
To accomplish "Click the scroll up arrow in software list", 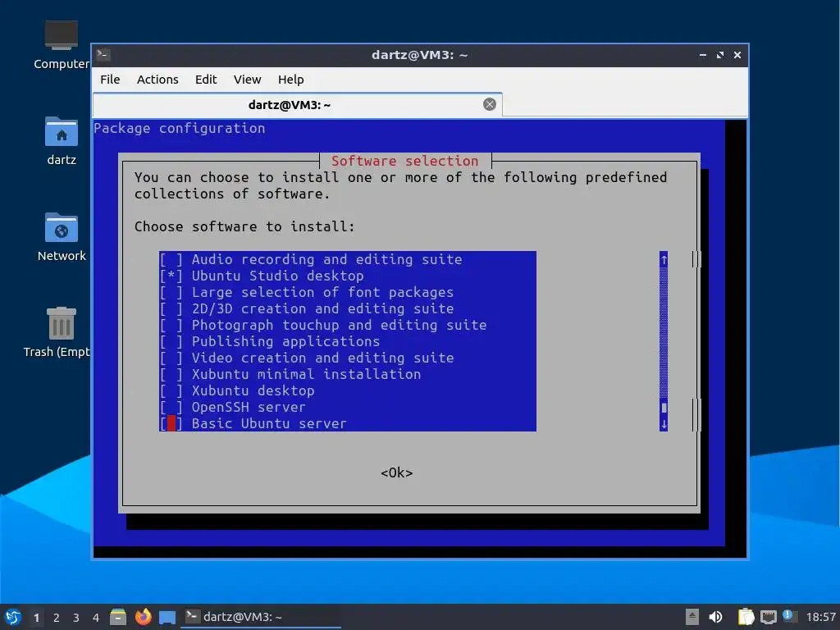I will click(664, 260).
